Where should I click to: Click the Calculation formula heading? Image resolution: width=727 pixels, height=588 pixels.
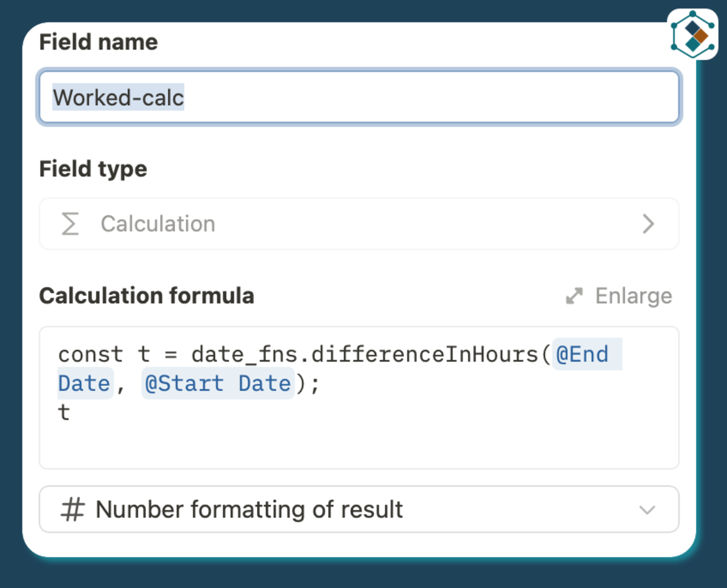tap(147, 296)
